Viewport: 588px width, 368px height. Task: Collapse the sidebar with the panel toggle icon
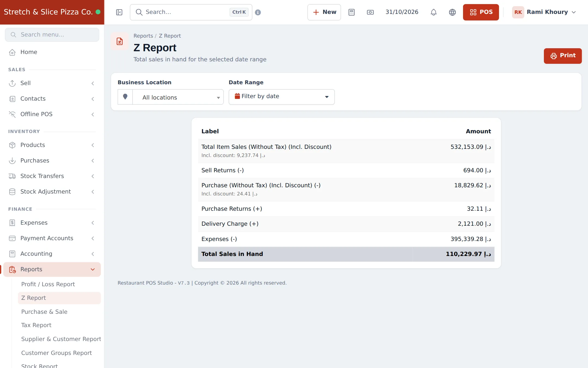coord(119,12)
